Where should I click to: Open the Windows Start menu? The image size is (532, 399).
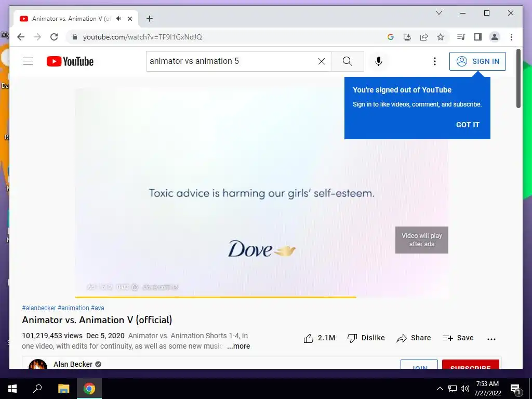point(12,389)
